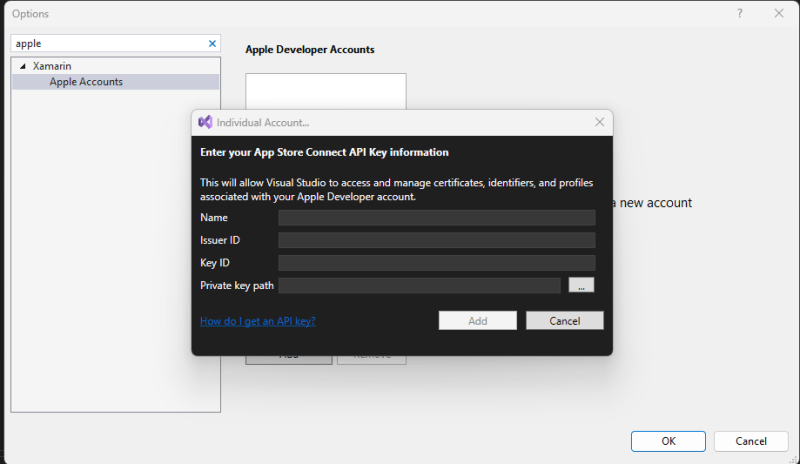Click the Visual Studio logo in Individual Account dialog

pos(205,122)
